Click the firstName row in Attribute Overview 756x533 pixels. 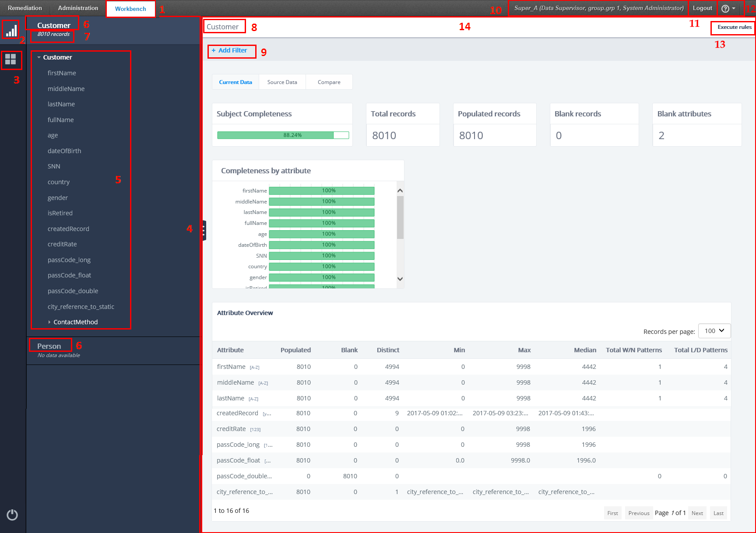(x=471, y=367)
